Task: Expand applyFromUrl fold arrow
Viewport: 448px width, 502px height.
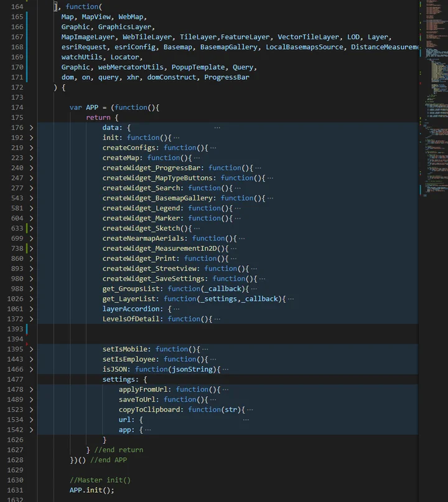Action: [31, 390]
